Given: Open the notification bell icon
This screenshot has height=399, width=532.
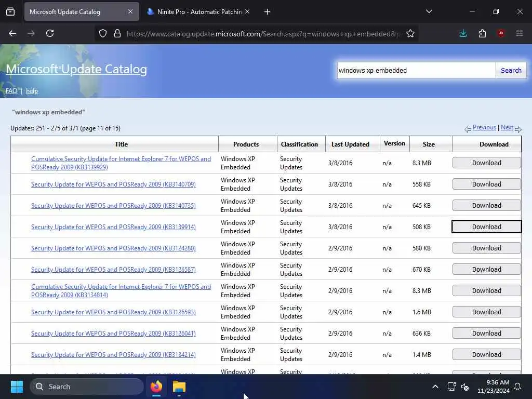Looking at the screenshot, I should (x=517, y=387).
